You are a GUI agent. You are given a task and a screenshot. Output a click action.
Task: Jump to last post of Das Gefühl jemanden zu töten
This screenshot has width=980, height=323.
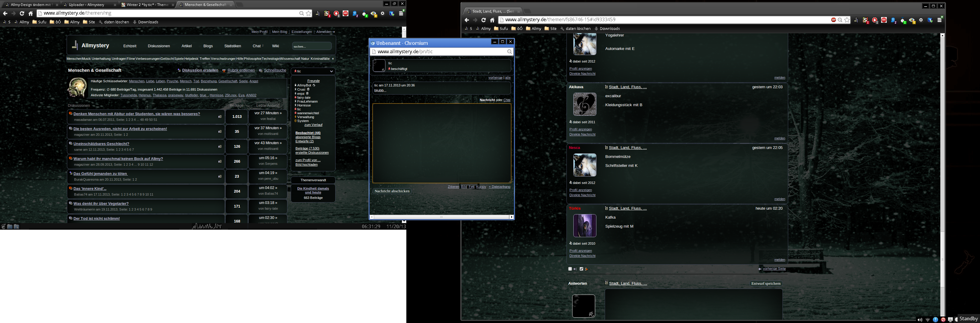[220, 176]
